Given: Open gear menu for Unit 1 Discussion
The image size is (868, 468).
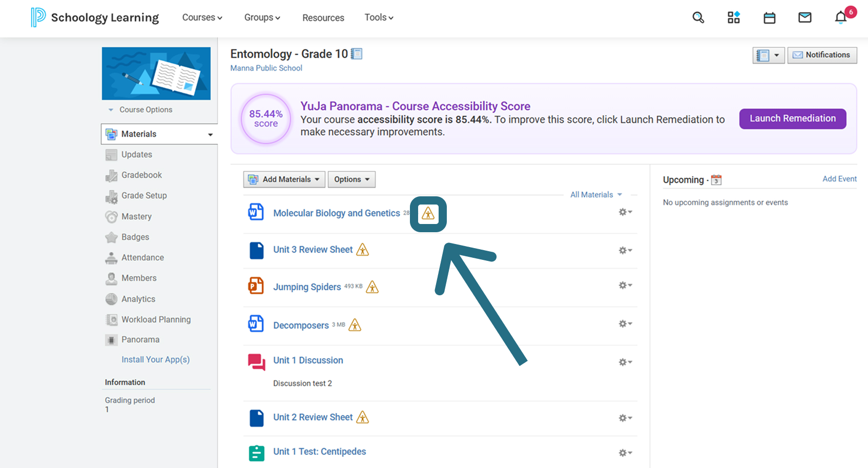Looking at the screenshot, I should point(625,362).
